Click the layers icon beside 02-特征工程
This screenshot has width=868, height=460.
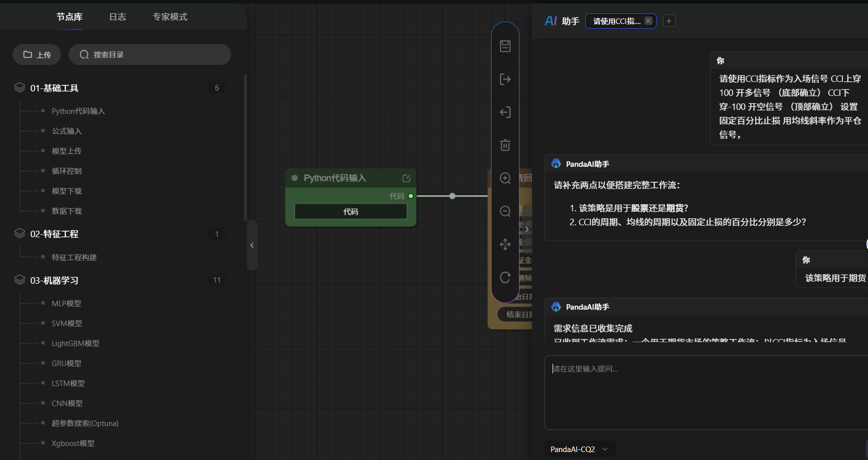pyautogui.click(x=19, y=234)
